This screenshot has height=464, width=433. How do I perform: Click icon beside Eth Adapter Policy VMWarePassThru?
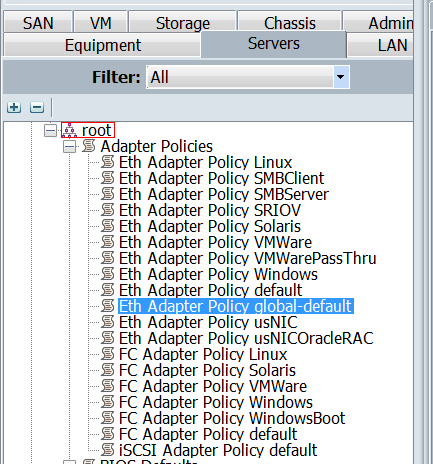click(108, 258)
